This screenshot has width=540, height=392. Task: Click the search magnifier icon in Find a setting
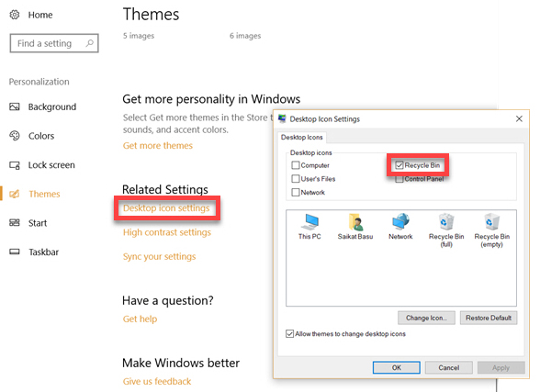[90, 43]
